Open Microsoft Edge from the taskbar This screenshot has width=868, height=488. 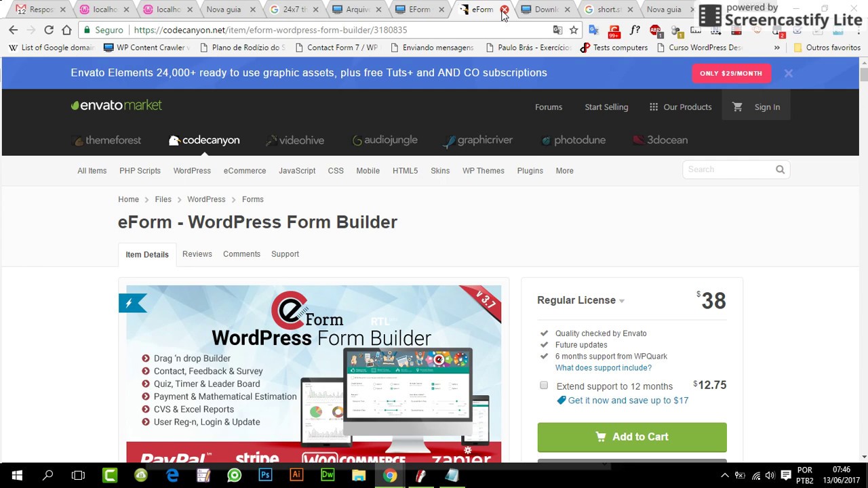172,475
